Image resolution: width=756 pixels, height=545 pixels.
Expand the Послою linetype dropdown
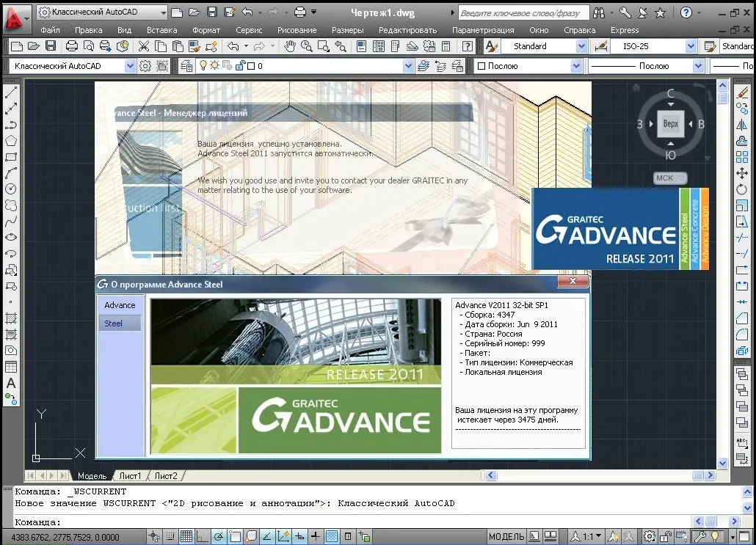click(698, 65)
